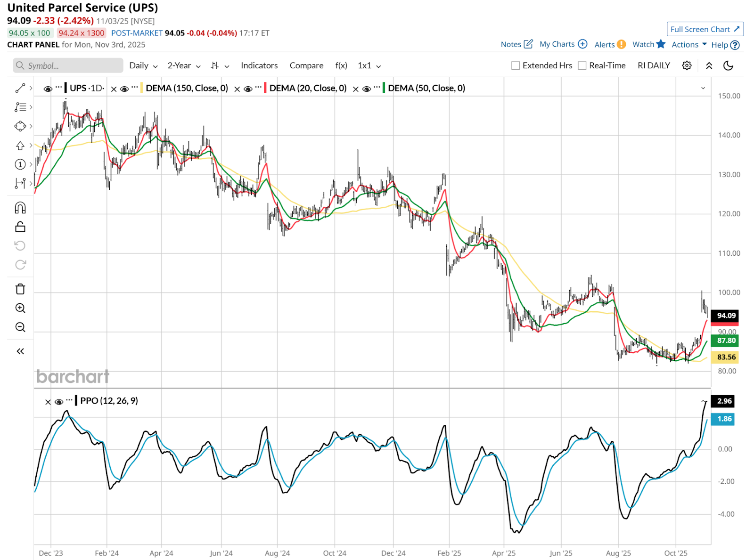754x560 pixels.
Task: Click the Help question mark icon
Action: [735, 45]
